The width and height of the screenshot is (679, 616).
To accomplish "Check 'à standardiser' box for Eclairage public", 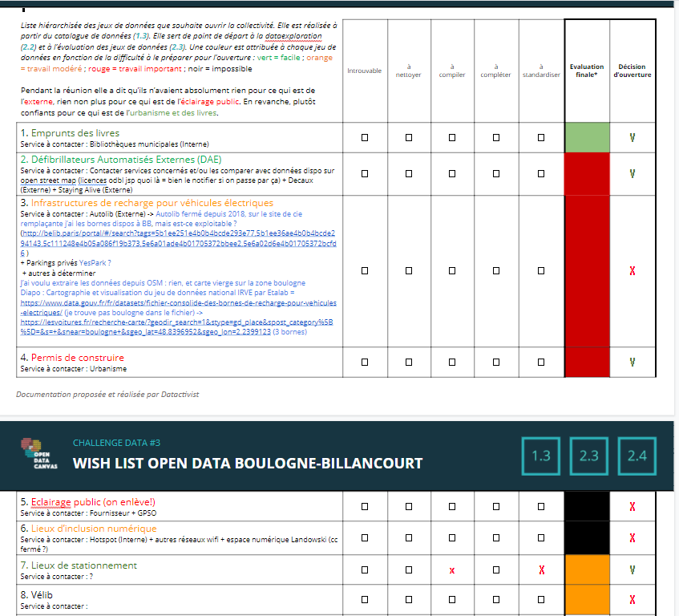I will click(x=541, y=506).
